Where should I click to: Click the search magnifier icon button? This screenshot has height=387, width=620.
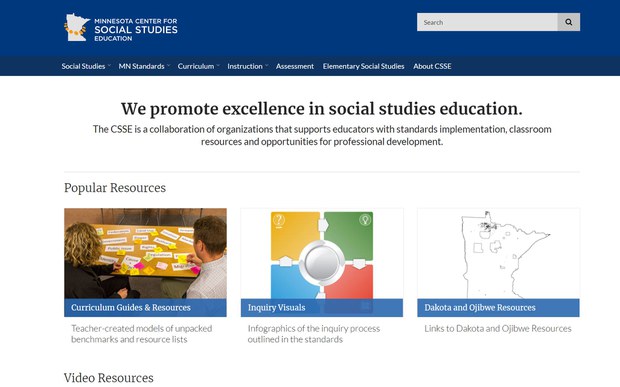click(569, 22)
